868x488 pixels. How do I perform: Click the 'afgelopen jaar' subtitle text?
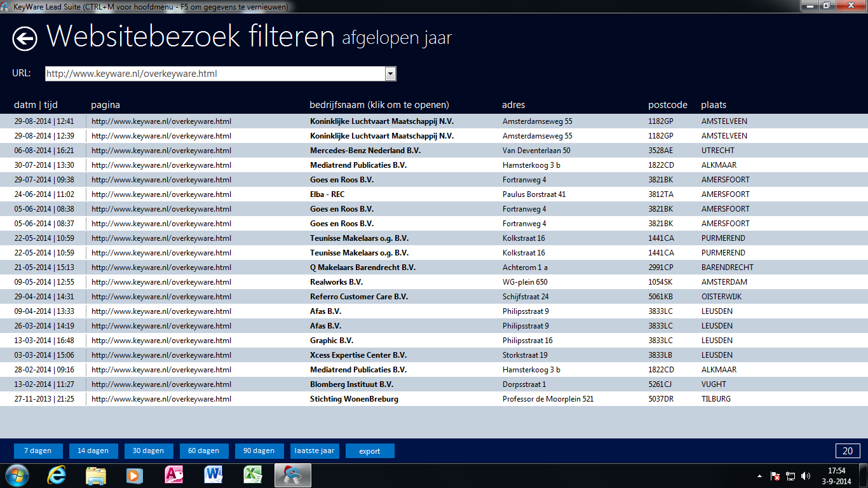click(x=397, y=38)
